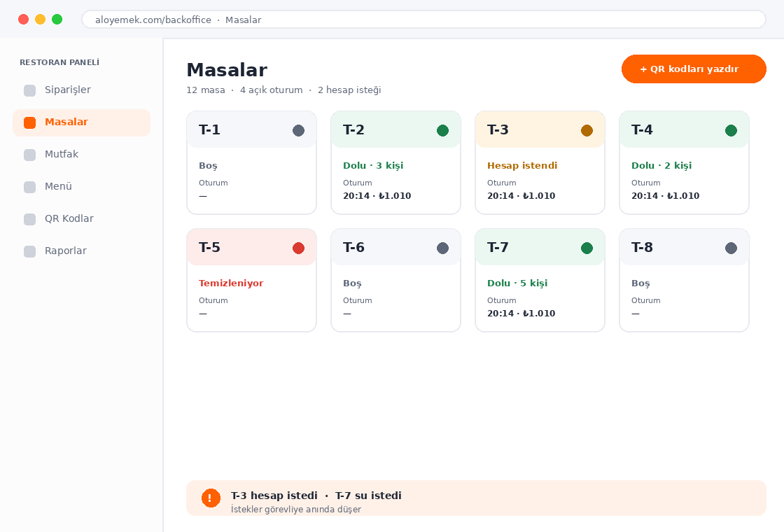784x532 pixels.
Task: Click the amber status dot on T-3
Action: coord(587,130)
